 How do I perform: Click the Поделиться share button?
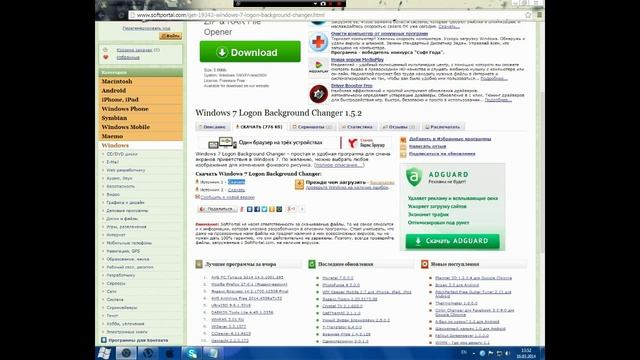click(217, 209)
